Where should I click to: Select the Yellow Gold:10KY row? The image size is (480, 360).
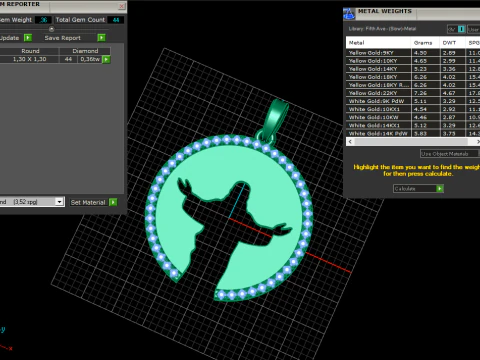[413, 61]
